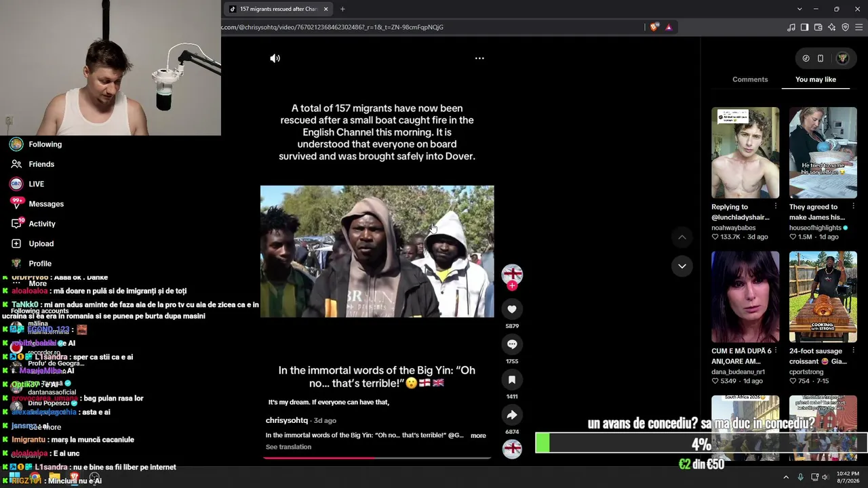The width and height of the screenshot is (868, 488).
Task: Open the dana_budeanu_nr1 video thumbnail
Action: (745, 297)
